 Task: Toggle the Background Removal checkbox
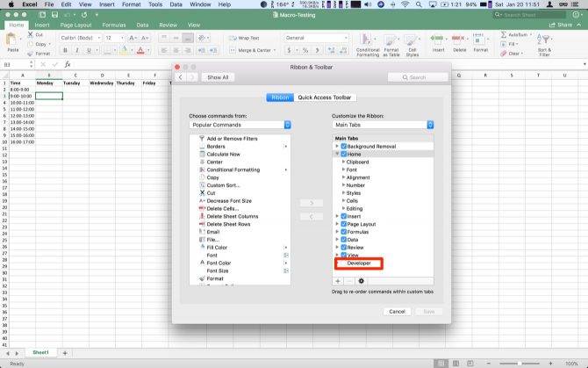343,147
